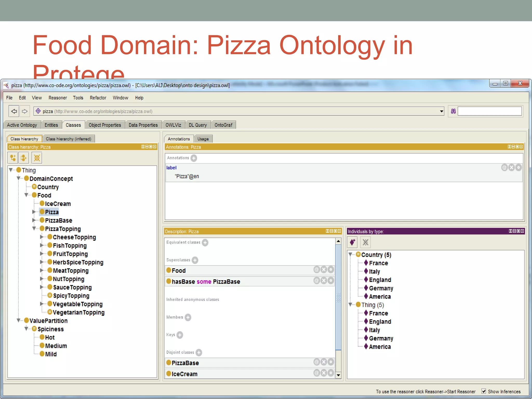Select IceCream class in hierarchy
This screenshot has height=399, width=532.
(58, 204)
